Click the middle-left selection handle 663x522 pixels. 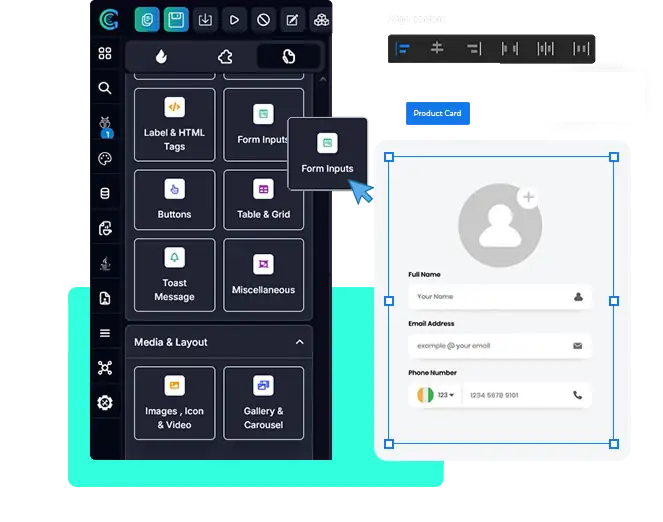389,301
